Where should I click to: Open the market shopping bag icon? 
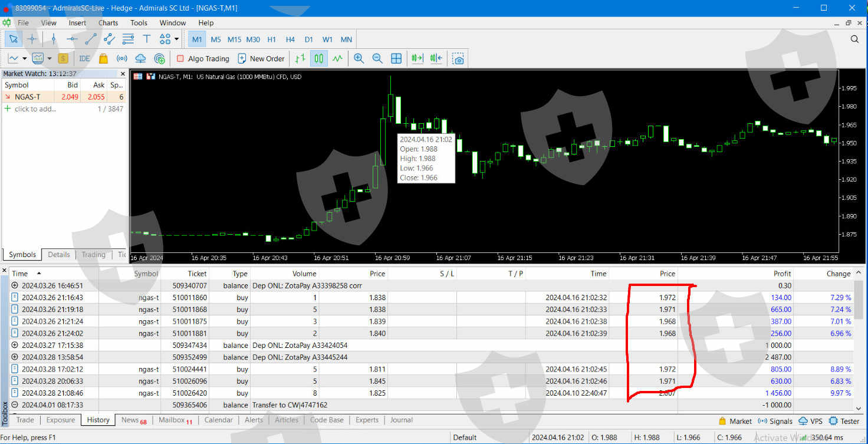click(103, 58)
